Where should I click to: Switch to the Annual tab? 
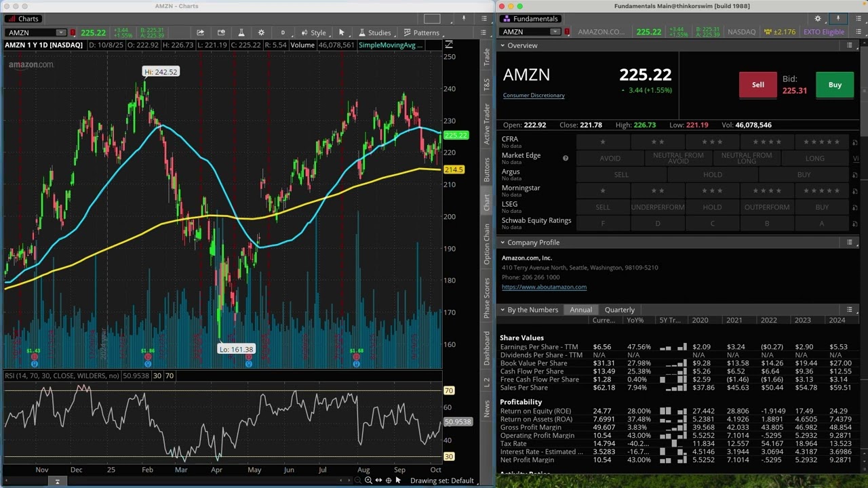[580, 310]
